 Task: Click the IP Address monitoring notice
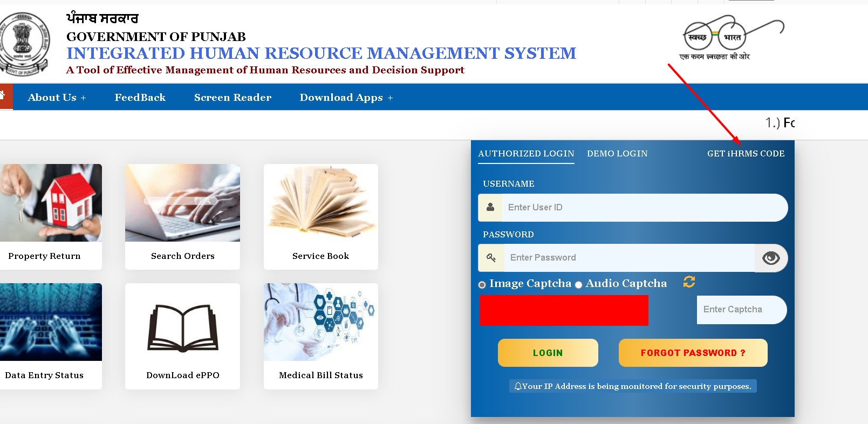tap(633, 386)
